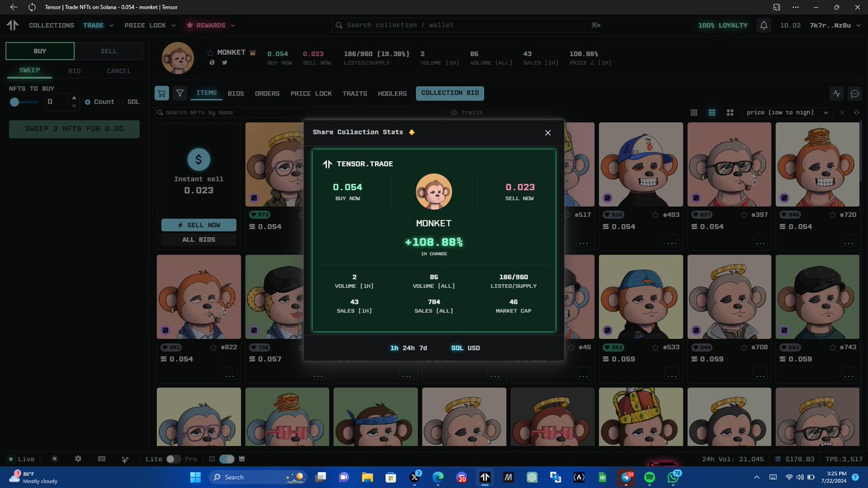The image size is (868, 488).
Task: Select the CANCEL sub-tab
Action: [x=119, y=71]
